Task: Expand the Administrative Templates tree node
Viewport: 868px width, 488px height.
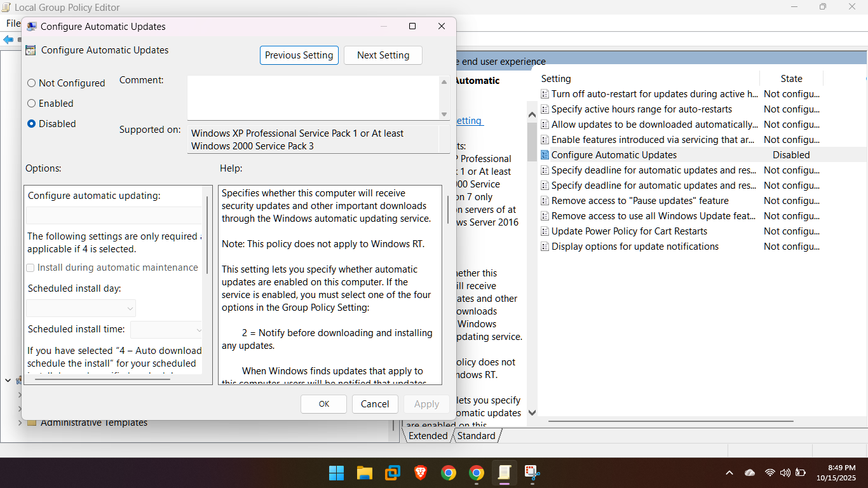Action: (20, 423)
